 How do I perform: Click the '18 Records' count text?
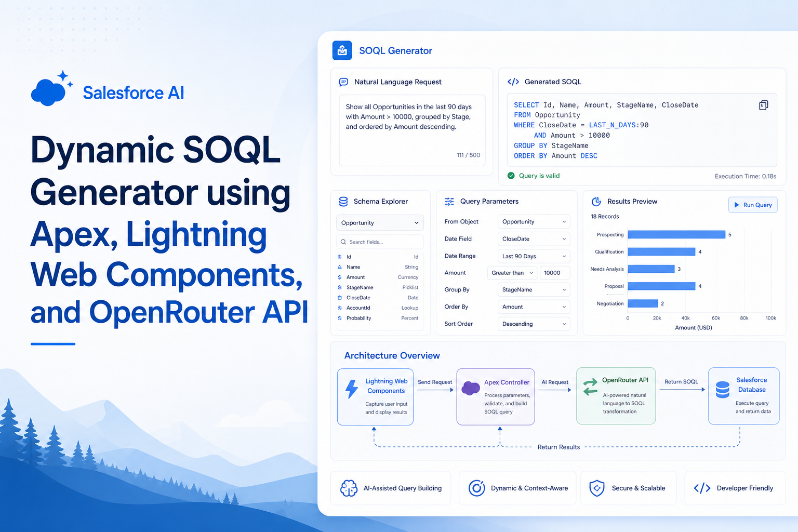pyautogui.click(x=605, y=217)
